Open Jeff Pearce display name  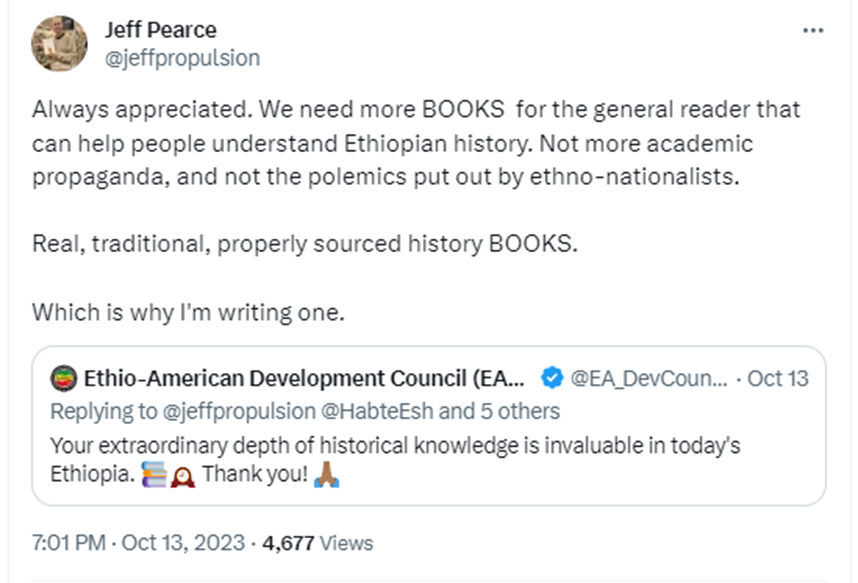click(x=161, y=30)
